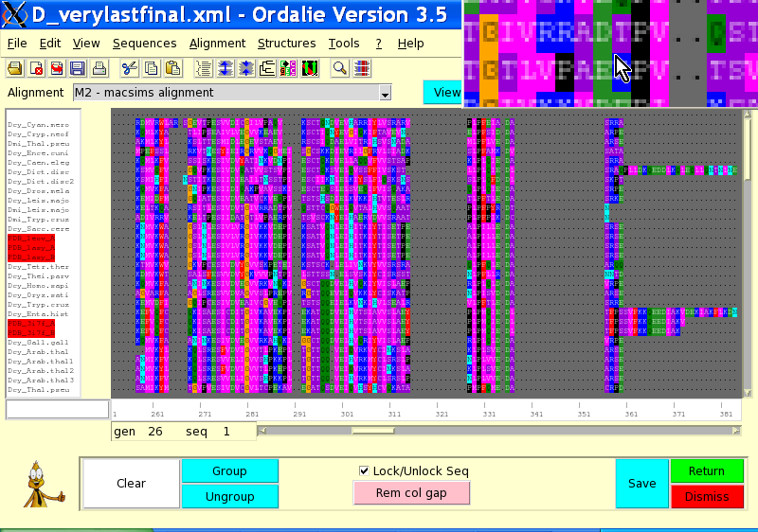Screen dimensions: 758x532
Task: Open the Sequences menu
Action: pyautogui.click(x=144, y=44)
